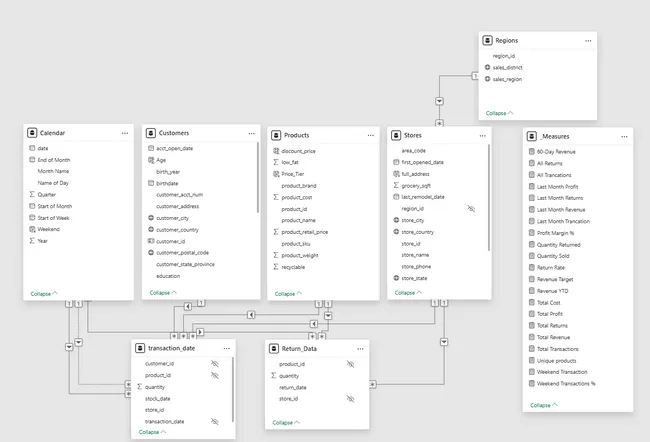
Task: Select the Profit Margin % measure
Action: [555, 233]
